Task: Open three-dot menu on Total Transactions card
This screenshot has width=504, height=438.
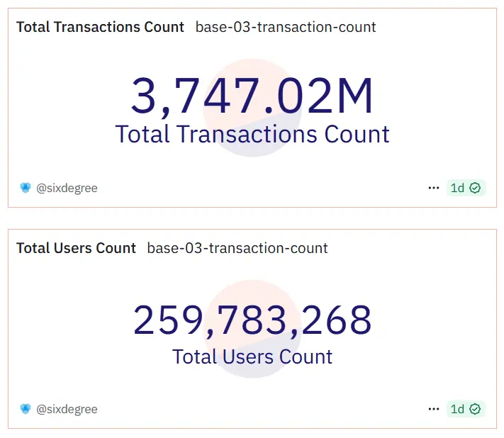Action: (x=434, y=188)
